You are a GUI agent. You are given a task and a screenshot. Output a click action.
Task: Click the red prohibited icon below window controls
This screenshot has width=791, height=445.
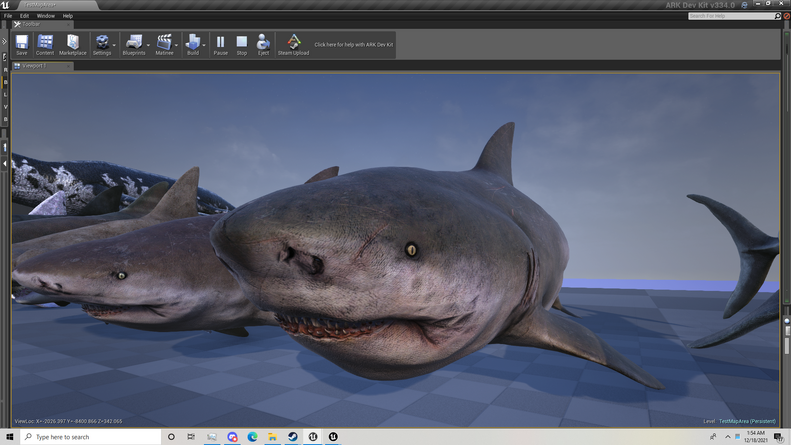click(x=786, y=16)
